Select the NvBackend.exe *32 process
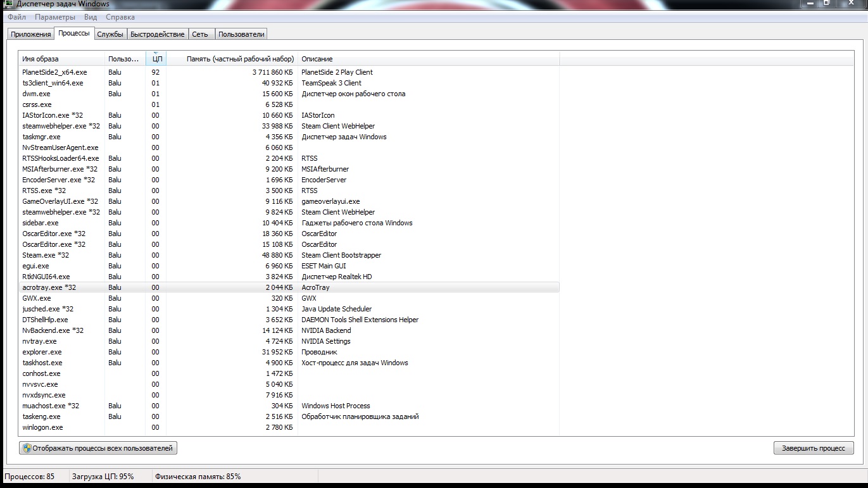Viewport: 868px width, 488px height. [x=289, y=330]
